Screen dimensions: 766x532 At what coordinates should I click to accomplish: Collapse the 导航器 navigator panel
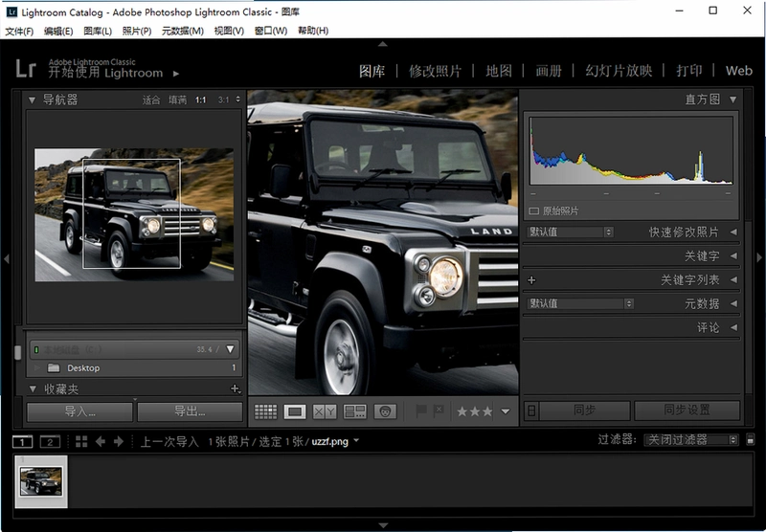click(32, 100)
